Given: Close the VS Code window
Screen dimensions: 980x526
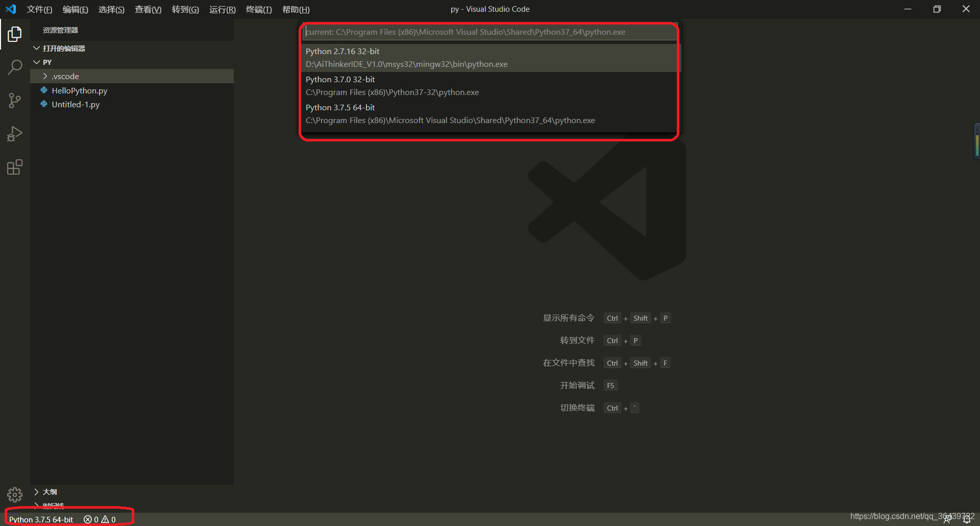Looking at the screenshot, I should [966, 9].
